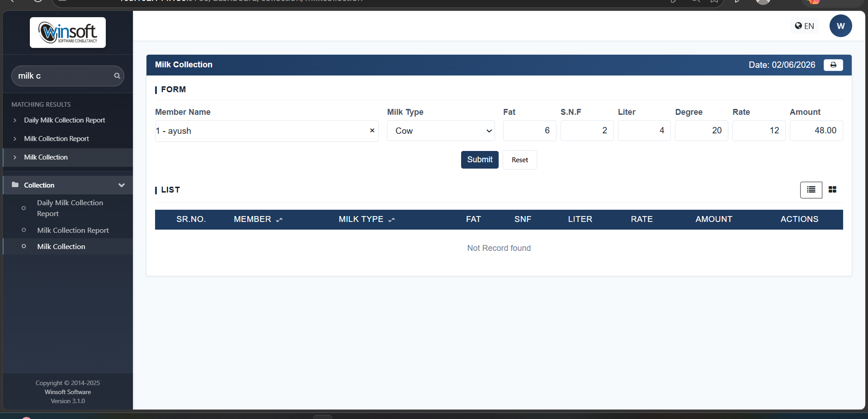Click the print icon beside the date
This screenshot has height=419, width=868.
833,65
